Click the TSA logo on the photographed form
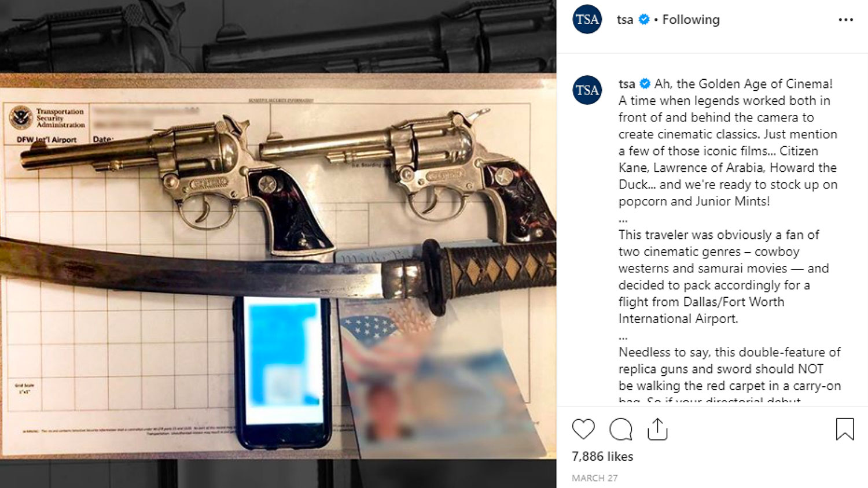Viewport: 868px width, 488px height. point(21,118)
